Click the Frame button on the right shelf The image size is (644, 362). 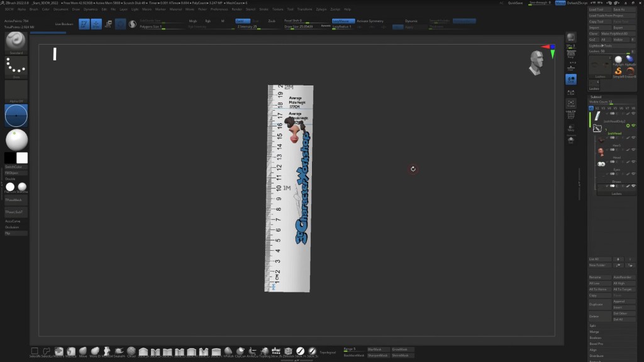[x=571, y=102]
